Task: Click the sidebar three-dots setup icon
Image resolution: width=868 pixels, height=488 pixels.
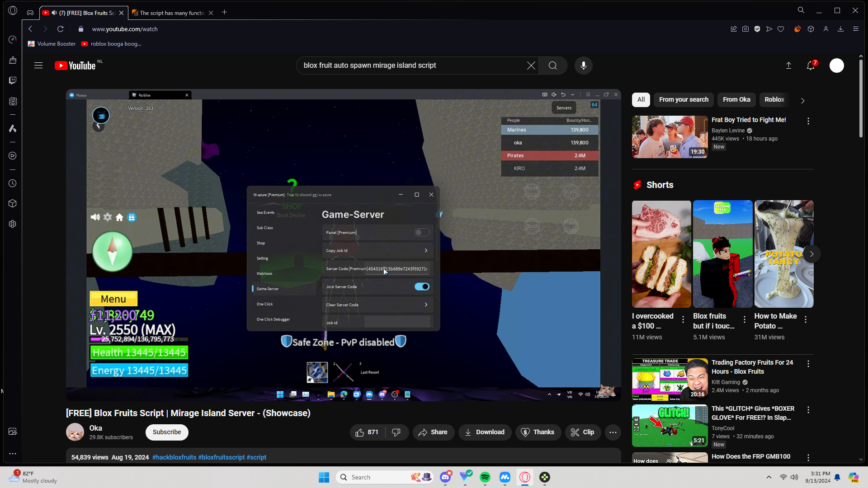Action: coord(13,454)
